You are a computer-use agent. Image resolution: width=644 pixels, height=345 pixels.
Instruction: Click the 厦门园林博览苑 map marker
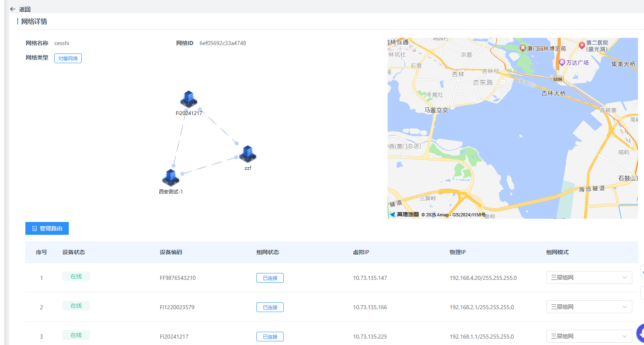523,48
